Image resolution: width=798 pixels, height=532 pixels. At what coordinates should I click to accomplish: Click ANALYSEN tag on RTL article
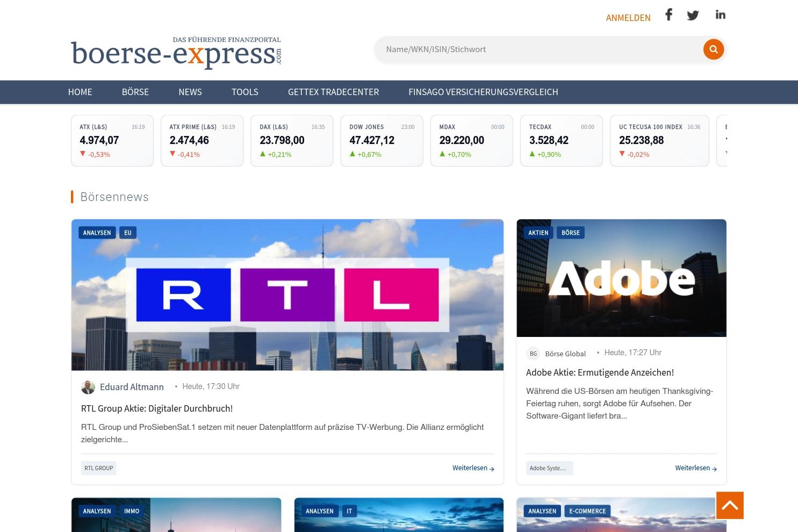coord(97,233)
